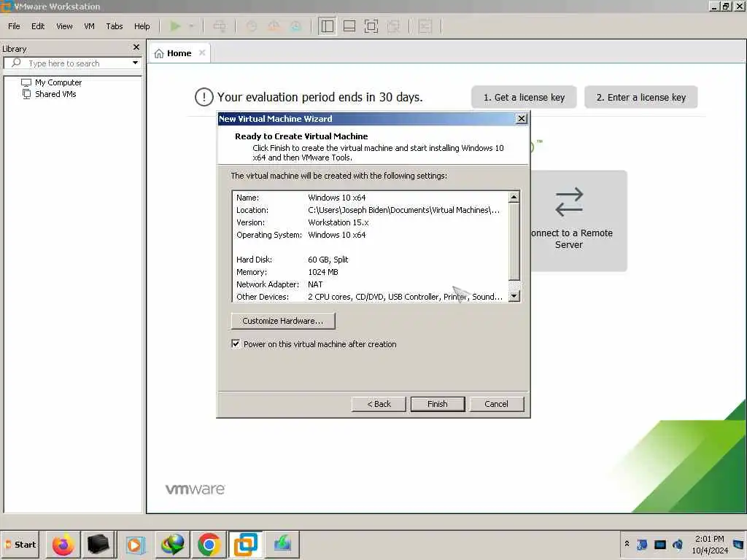Click the 'Workstation 15.x' version value
The width and height of the screenshot is (747, 560).
click(x=338, y=222)
